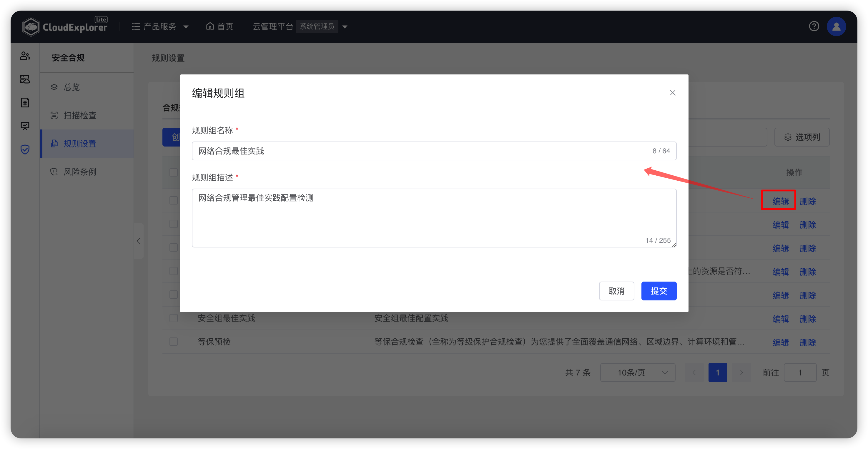Click the 等保预检 name cell
Viewport: 868px width, 449px height.
pyautogui.click(x=214, y=342)
